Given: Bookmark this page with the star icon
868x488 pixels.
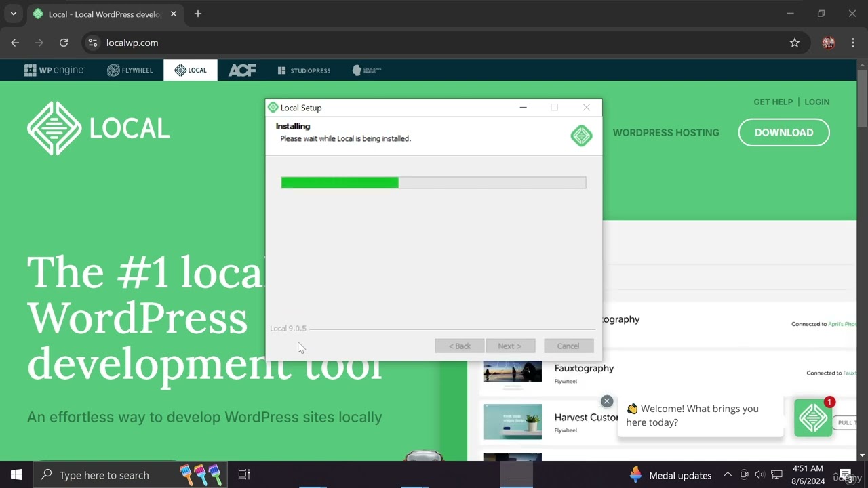Looking at the screenshot, I should tap(795, 43).
